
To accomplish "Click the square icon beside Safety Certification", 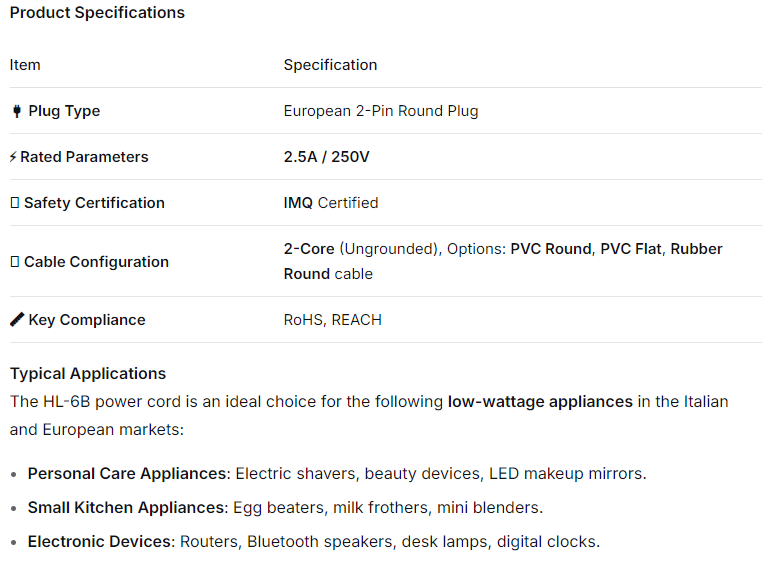I will 15,203.
